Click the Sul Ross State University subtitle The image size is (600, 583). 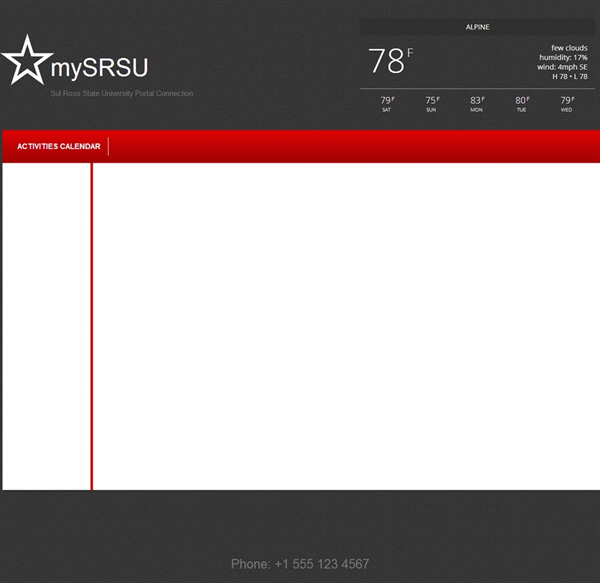pos(122,94)
